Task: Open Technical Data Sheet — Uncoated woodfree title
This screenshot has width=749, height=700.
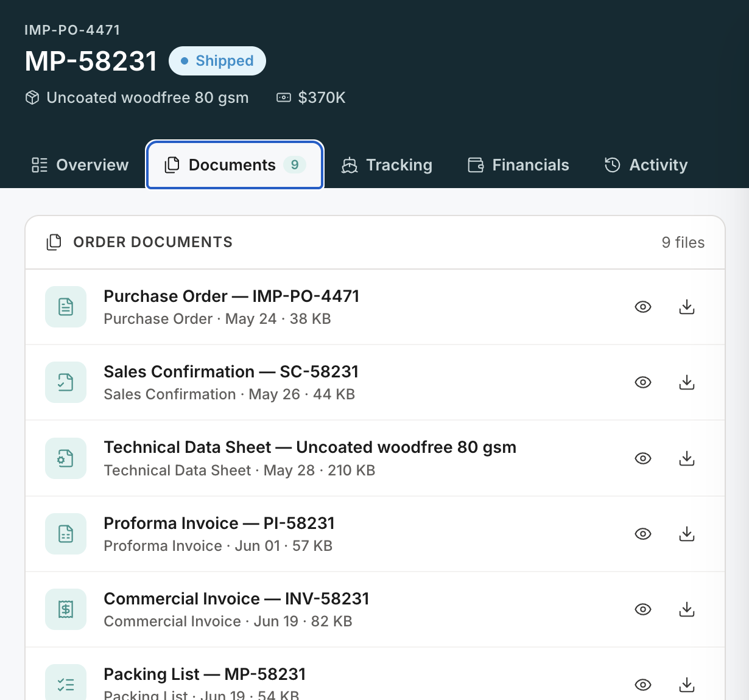Action: pyautogui.click(x=310, y=447)
